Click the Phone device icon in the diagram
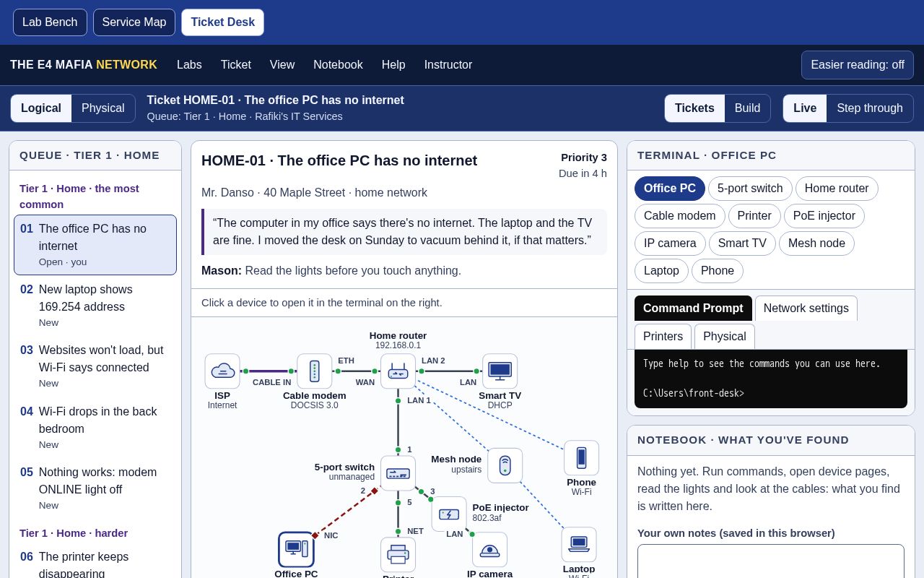The width and height of the screenshot is (924, 578). [x=582, y=458]
